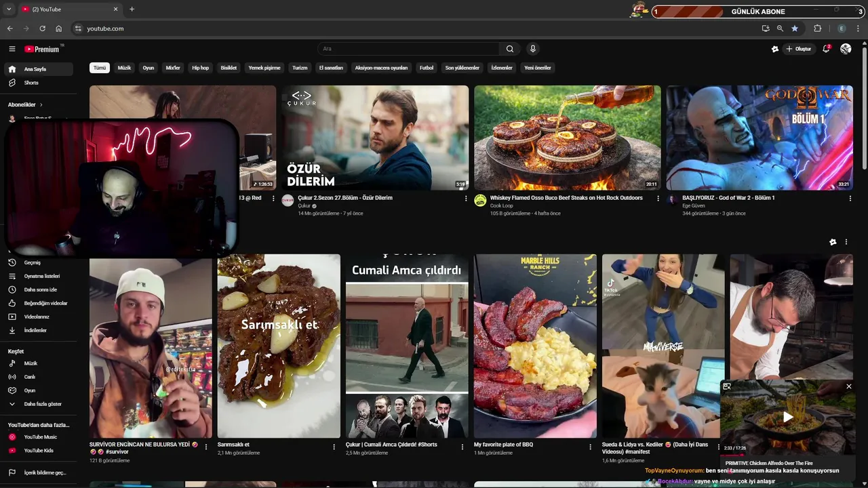Select the Yemek pişirme filter chip

tap(264, 68)
